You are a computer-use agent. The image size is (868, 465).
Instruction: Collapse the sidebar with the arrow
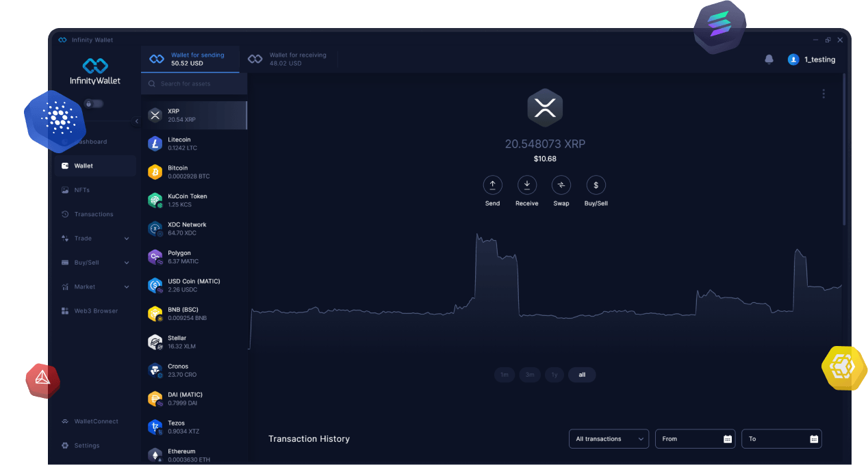(136, 121)
